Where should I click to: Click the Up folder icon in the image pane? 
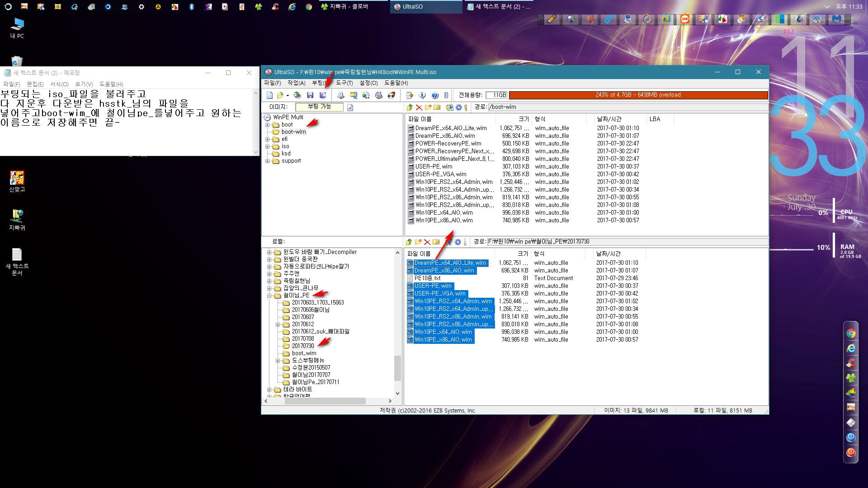click(x=410, y=108)
